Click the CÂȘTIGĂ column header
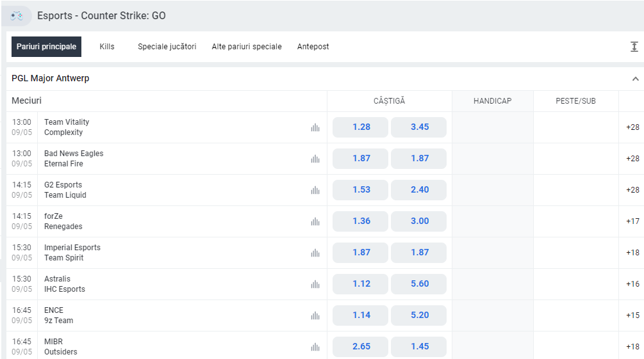Image resolution: width=644 pixels, height=359 pixels. (389, 101)
